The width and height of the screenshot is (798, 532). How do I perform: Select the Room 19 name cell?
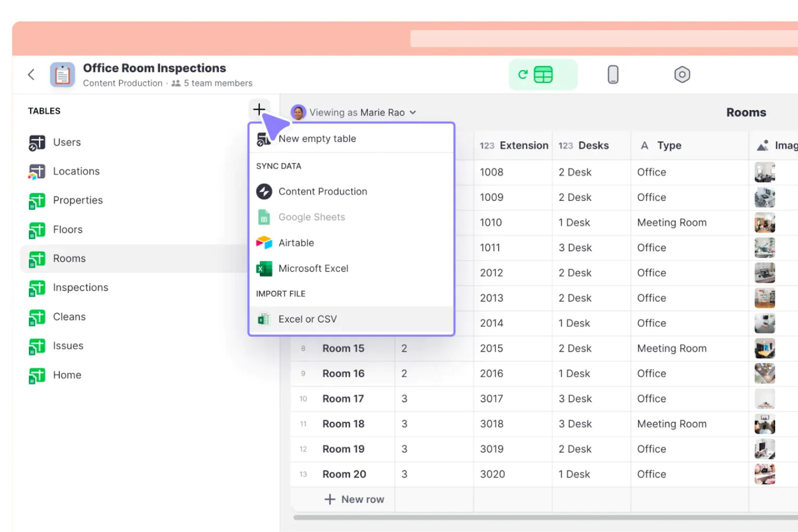point(343,449)
